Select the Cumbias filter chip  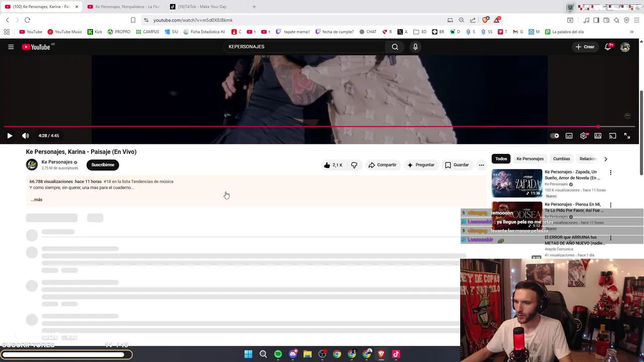561,159
